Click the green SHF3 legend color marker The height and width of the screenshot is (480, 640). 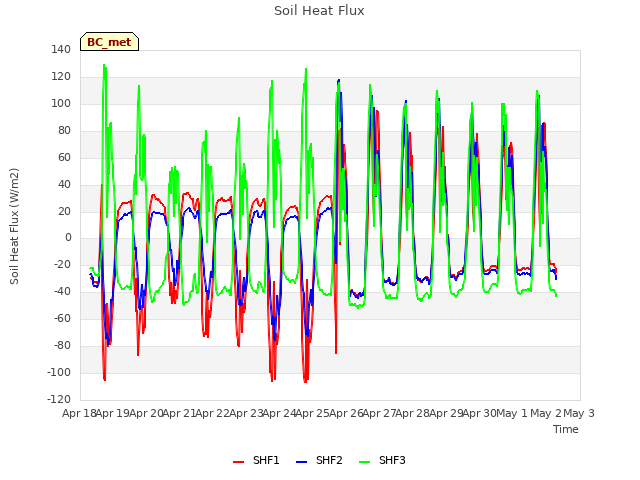tap(364, 462)
